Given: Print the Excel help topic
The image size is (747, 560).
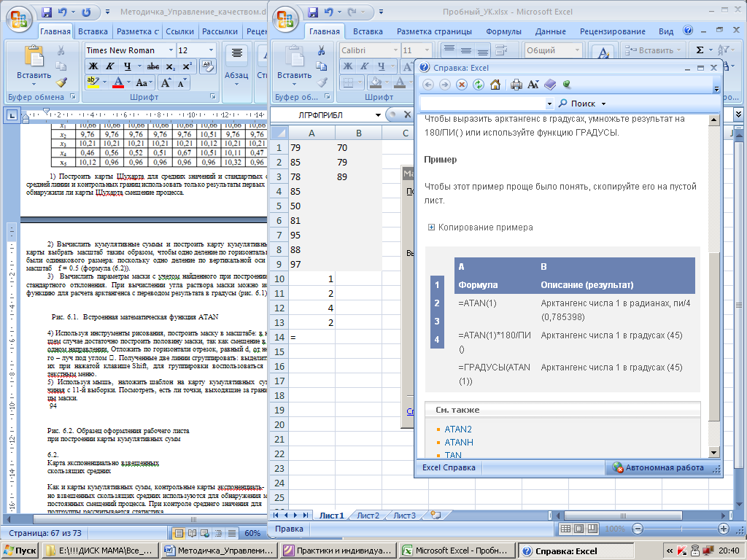Looking at the screenshot, I should (516, 85).
